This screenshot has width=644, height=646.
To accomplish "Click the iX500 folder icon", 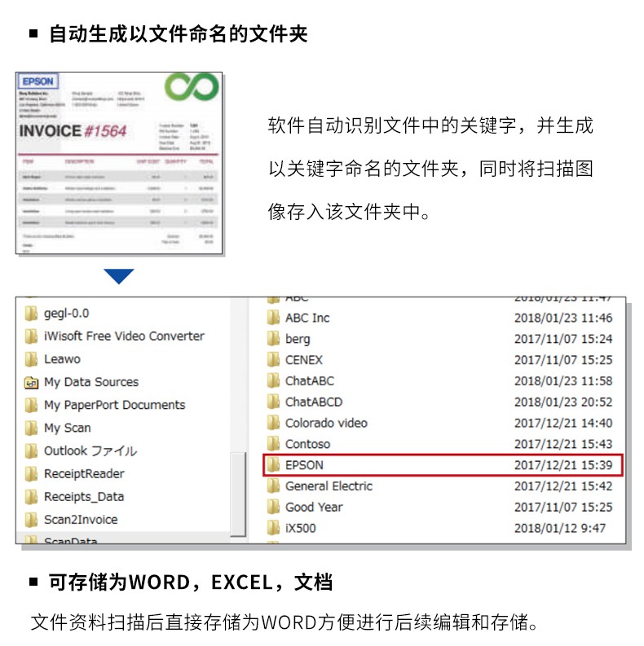I will pyautogui.click(x=273, y=528).
